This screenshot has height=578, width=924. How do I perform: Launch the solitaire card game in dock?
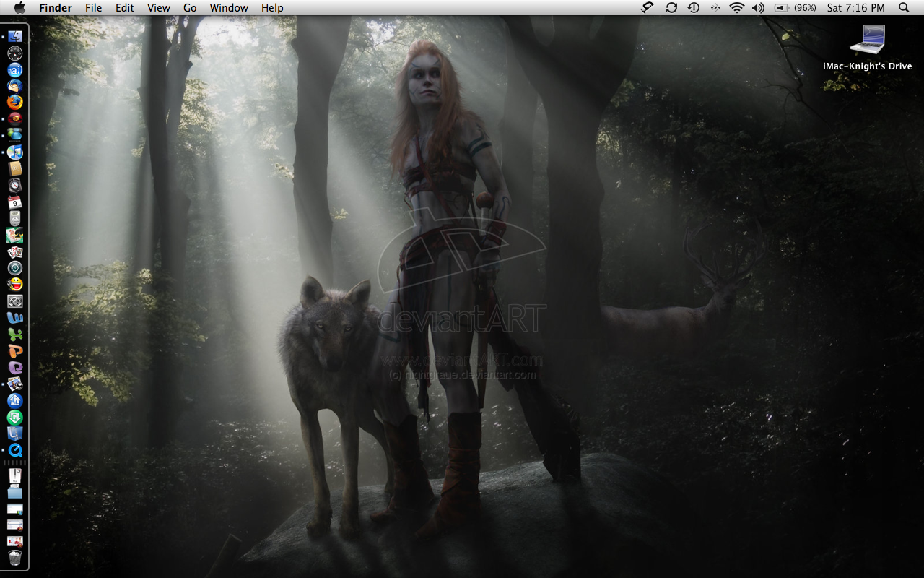click(15, 236)
